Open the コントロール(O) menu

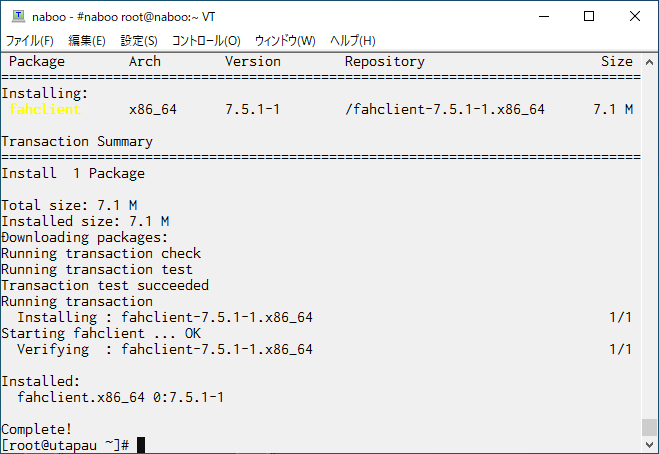(x=206, y=41)
